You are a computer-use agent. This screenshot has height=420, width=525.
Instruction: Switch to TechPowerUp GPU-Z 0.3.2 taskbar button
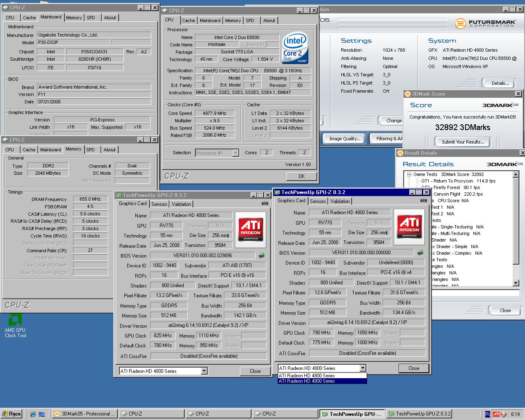click(x=420, y=414)
